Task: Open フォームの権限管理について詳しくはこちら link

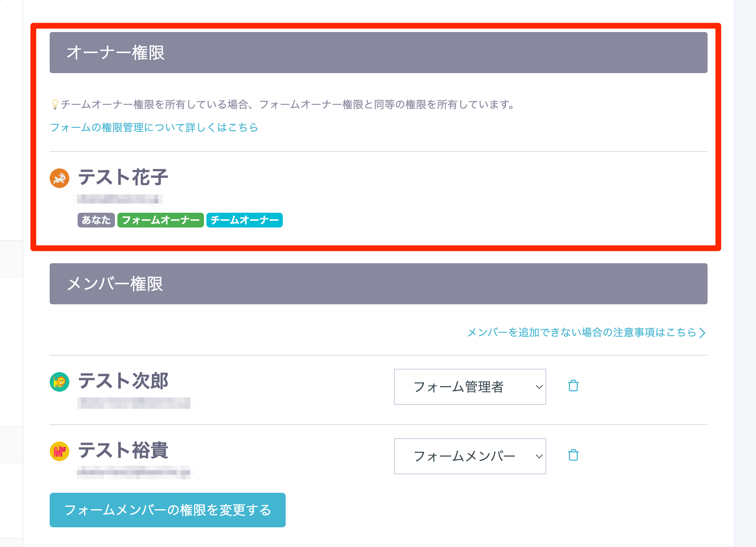Action: 154,128
